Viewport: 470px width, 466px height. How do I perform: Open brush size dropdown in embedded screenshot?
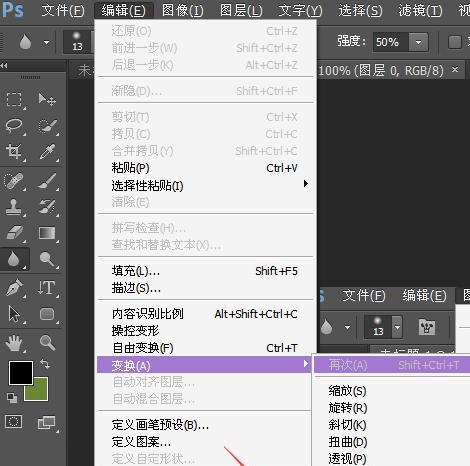(x=397, y=327)
